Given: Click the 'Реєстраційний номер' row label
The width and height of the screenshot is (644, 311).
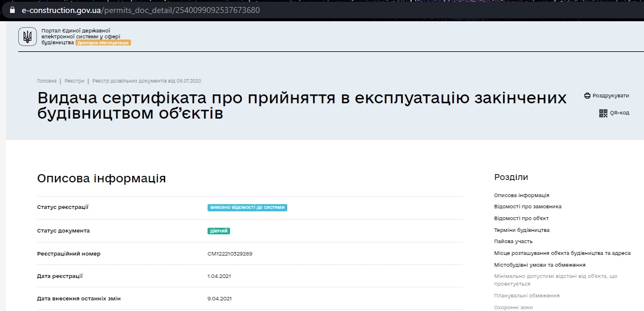Looking at the screenshot, I should coord(68,254).
